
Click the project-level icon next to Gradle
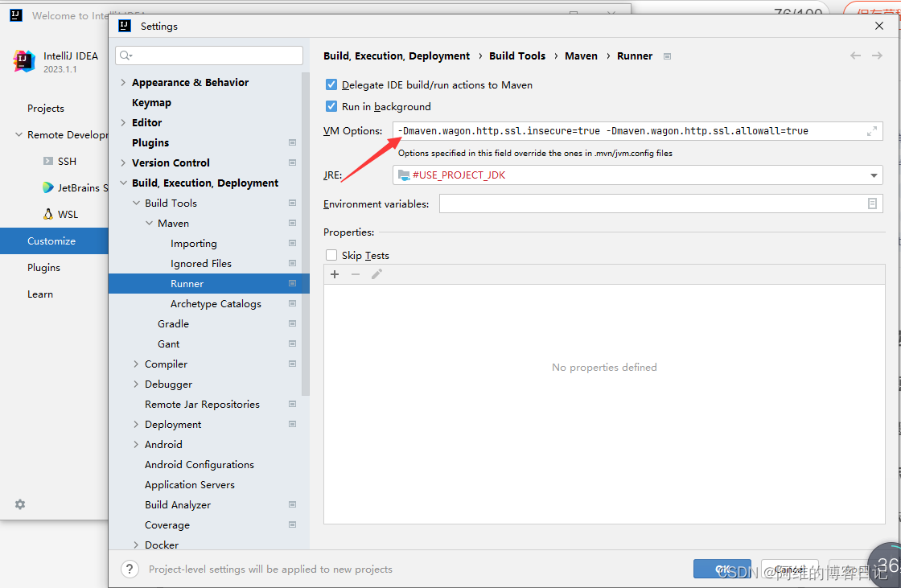tap(293, 323)
